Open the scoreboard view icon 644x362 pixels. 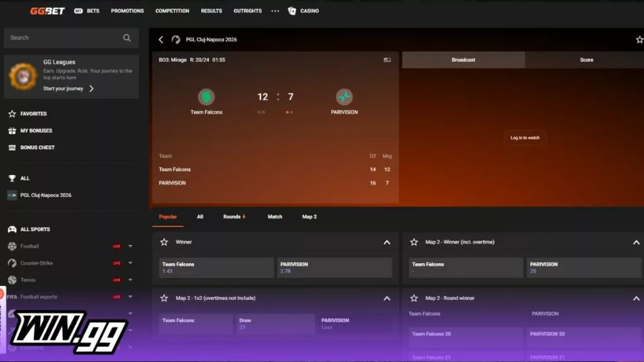[x=387, y=60]
